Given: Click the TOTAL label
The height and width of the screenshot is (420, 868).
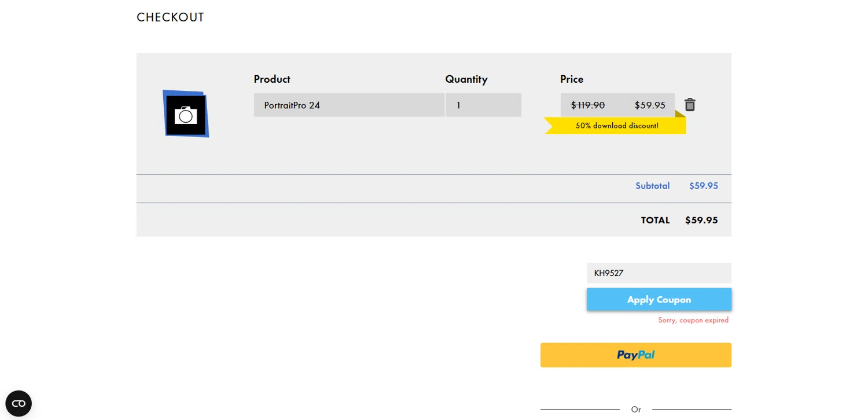Looking at the screenshot, I should (655, 220).
